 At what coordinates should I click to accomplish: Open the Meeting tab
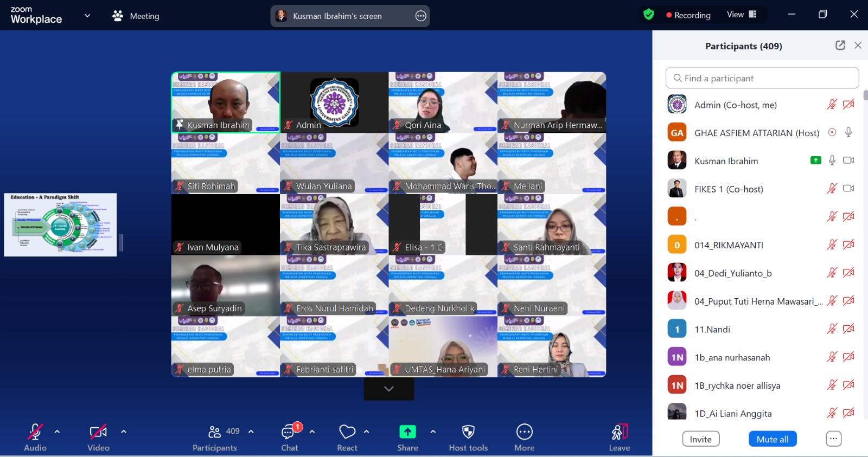point(136,16)
